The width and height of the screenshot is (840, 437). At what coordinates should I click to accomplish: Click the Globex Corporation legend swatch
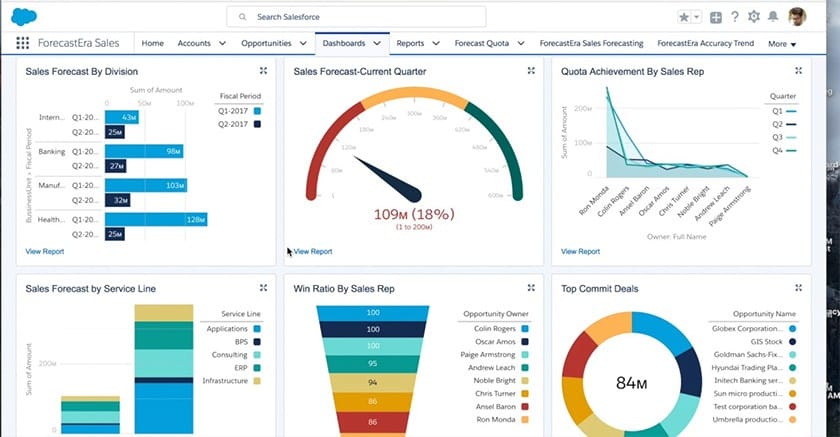point(792,329)
